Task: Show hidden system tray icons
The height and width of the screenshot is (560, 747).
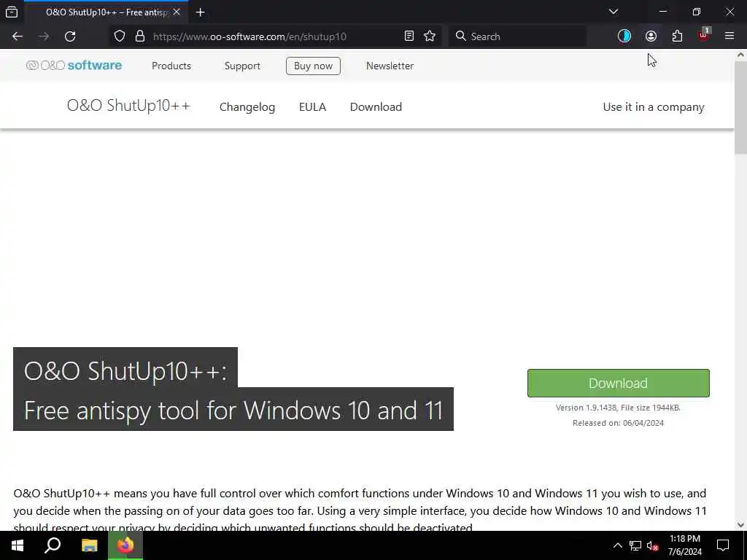Action: tap(617, 545)
